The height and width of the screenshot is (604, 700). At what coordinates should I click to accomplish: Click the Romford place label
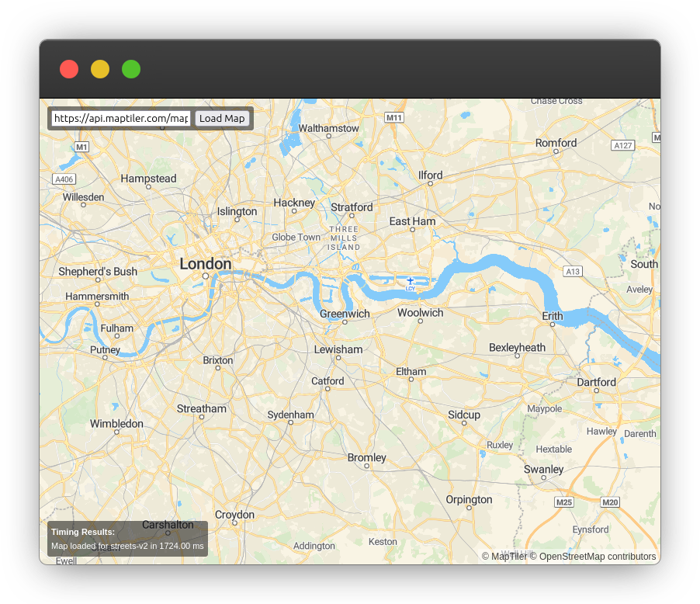click(556, 143)
